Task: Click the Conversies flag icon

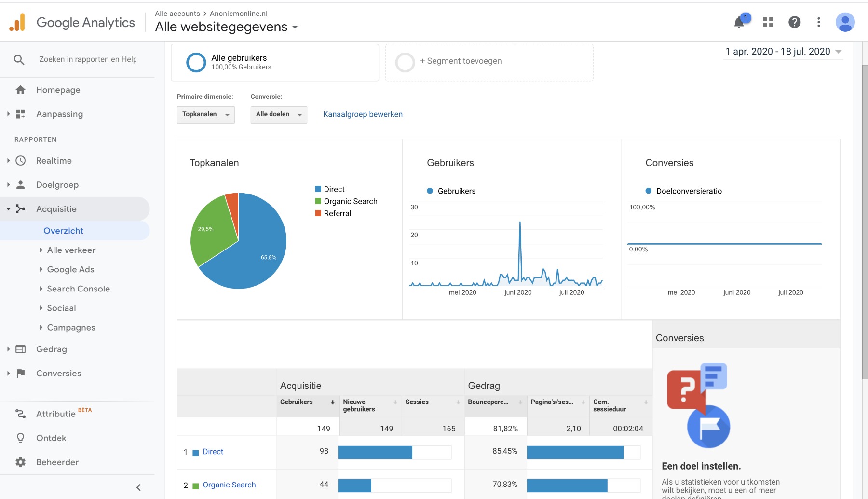Action: coord(20,373)
